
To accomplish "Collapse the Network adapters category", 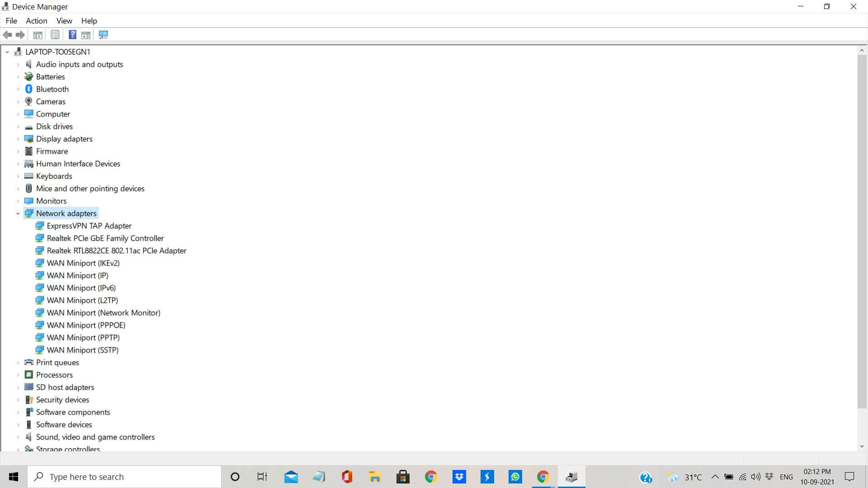I will point(18,213).
